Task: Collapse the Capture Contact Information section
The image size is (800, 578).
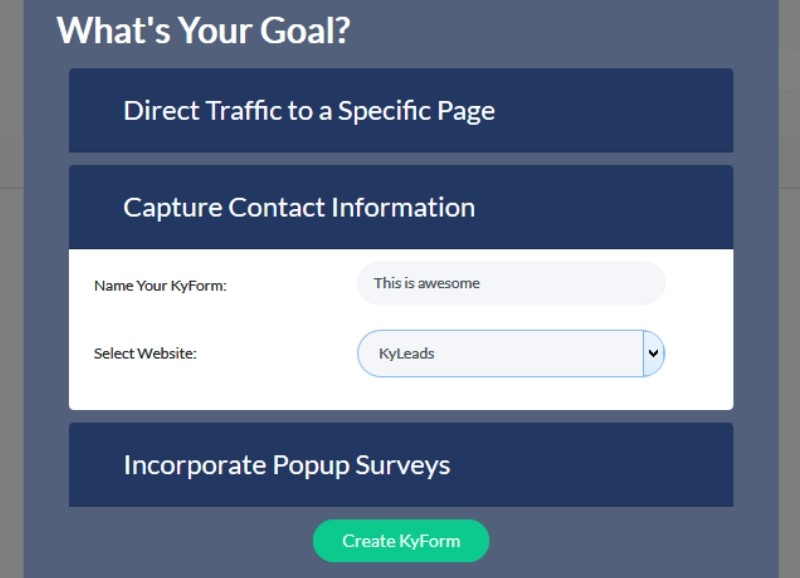Action: pyautogui.click(x=400, y=207)
